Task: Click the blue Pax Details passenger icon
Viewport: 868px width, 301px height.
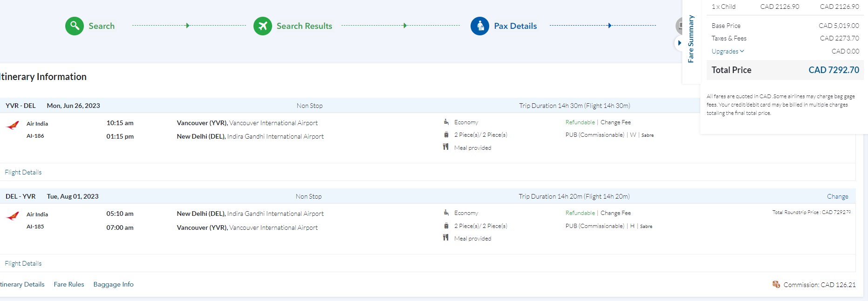Action: tap(480, 26)
